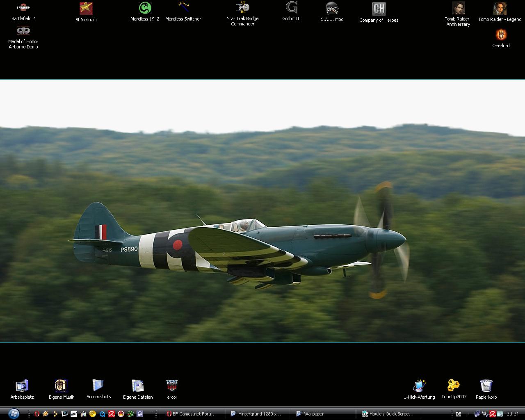Select the Overlord game icon
This screenshot has width=525, height=420.
501,35
